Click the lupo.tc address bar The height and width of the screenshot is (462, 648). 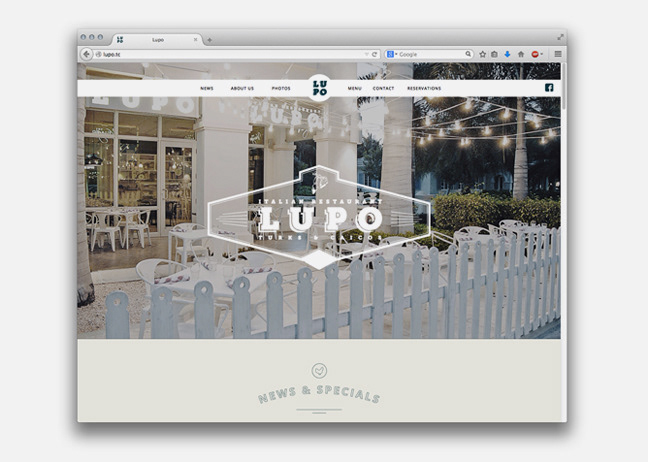pyautogui.click(x=231, y=54)
